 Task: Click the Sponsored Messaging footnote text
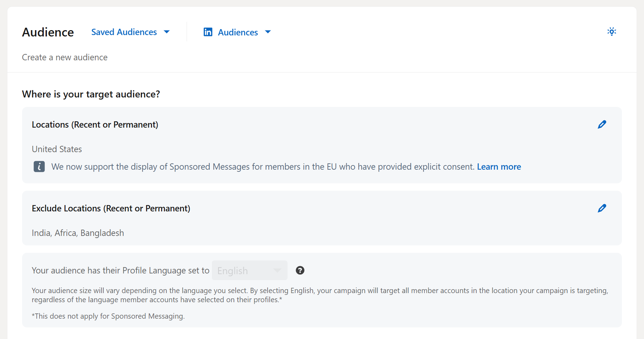[108, 316]
